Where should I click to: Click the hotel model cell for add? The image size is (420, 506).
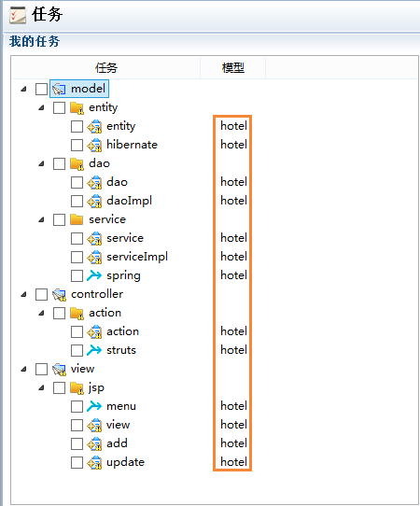[x=234, y=443]
